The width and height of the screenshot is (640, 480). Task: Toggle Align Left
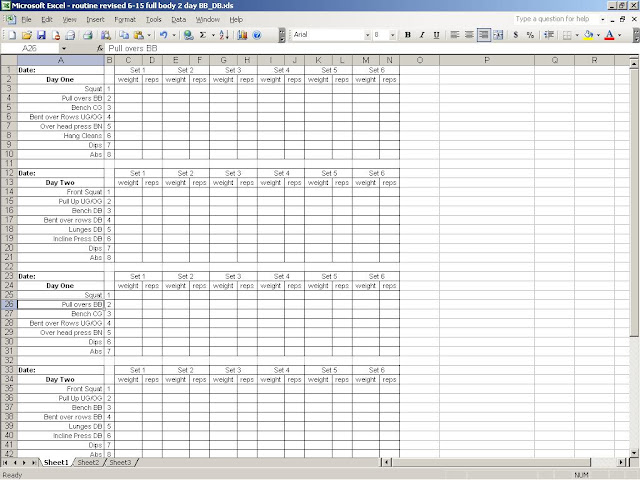point(454,35)
